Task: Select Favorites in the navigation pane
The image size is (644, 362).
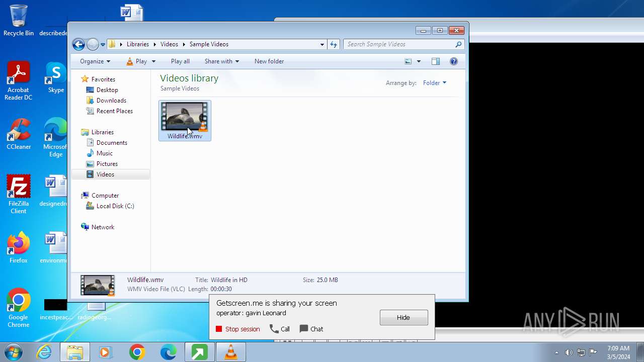Action: click(103, 79)
